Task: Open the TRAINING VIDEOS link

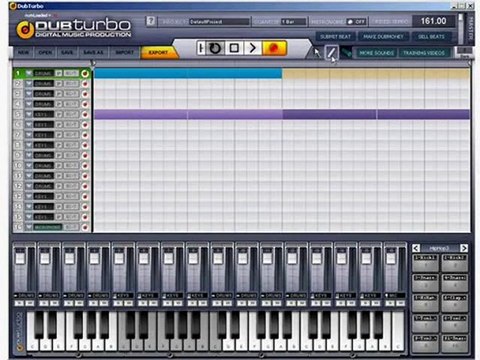Action: [x=424, y=53]
